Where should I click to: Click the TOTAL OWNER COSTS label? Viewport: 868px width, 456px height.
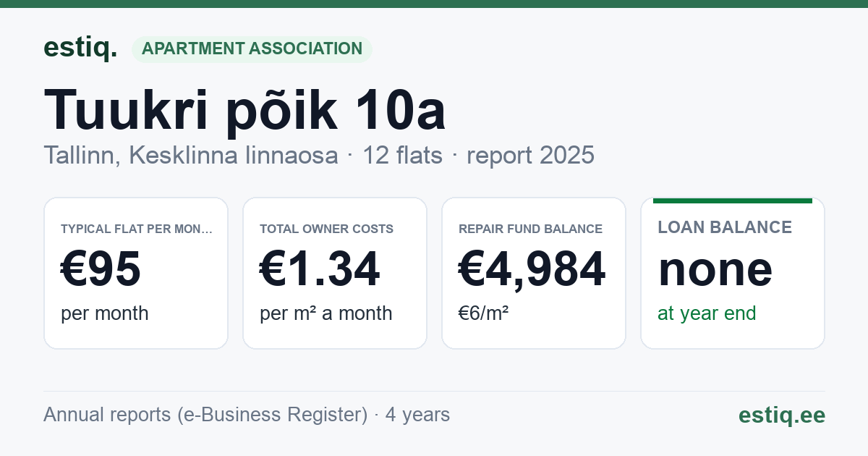click(x=326, y=229)
